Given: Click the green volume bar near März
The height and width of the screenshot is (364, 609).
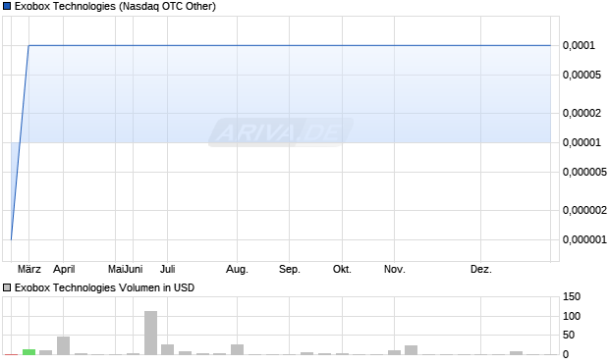Looking at the screenshot, I should point(28,352).
